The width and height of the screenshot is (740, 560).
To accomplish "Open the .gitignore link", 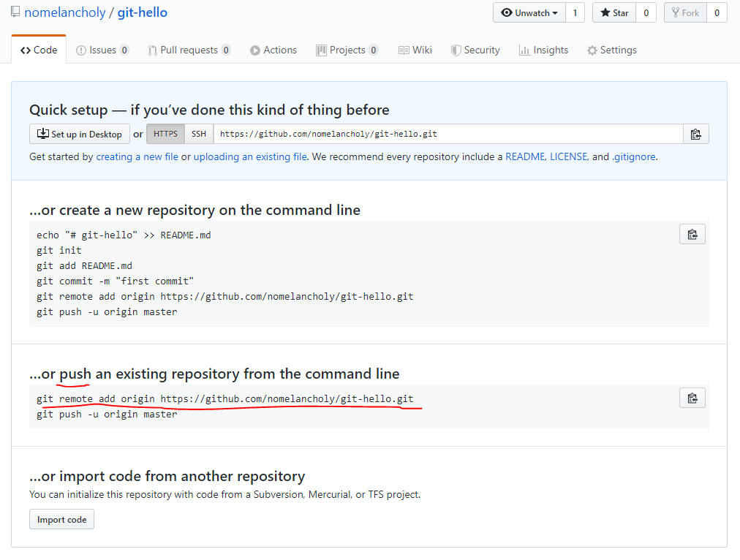I will tap(634, 156).
